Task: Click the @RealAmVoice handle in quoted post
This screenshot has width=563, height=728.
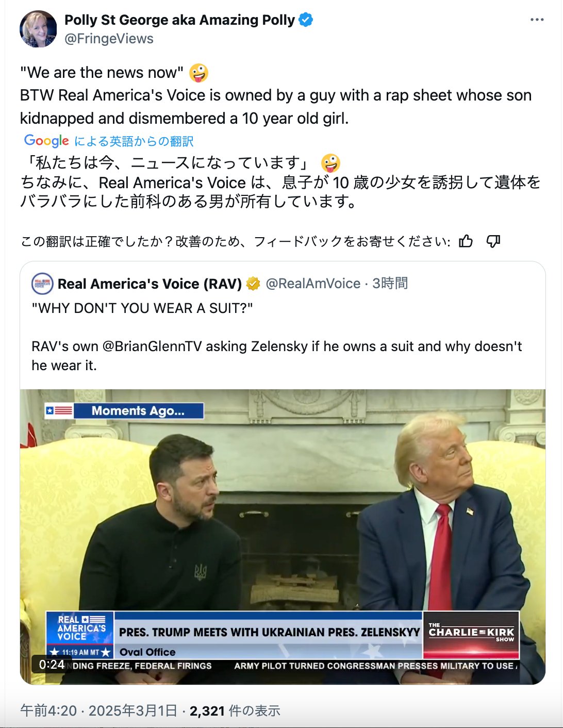Action: pos(313,284)
